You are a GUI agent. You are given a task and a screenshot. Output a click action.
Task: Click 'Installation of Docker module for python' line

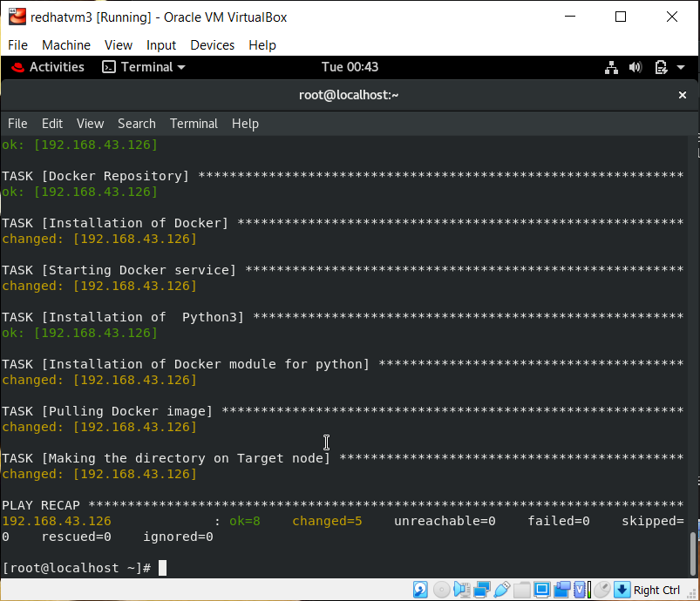[x=343, y=364]
